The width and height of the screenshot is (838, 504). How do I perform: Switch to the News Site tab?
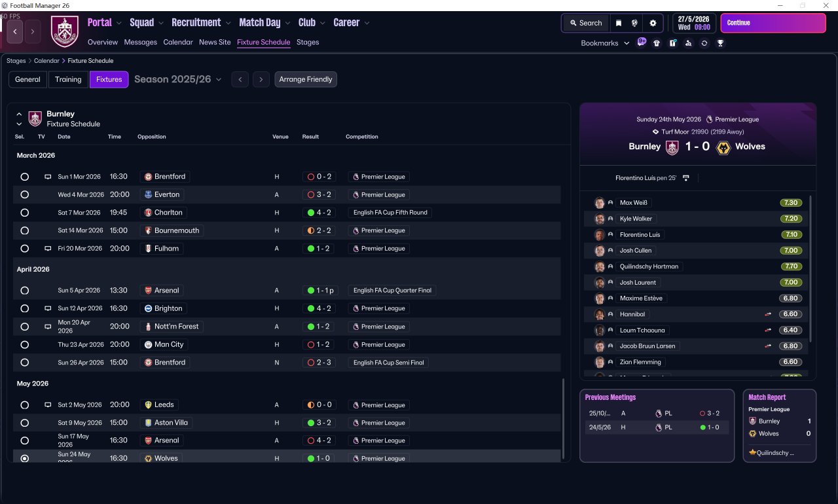215,42
